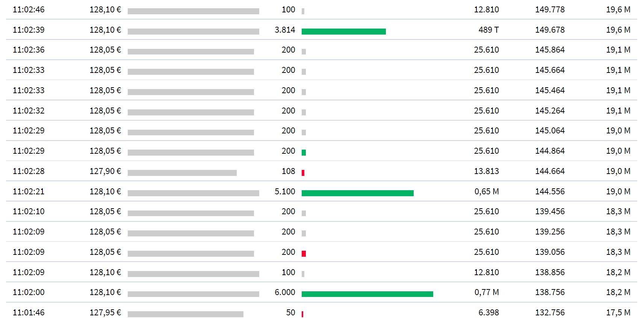Select cumulative volume 149.778

(550, 9)
